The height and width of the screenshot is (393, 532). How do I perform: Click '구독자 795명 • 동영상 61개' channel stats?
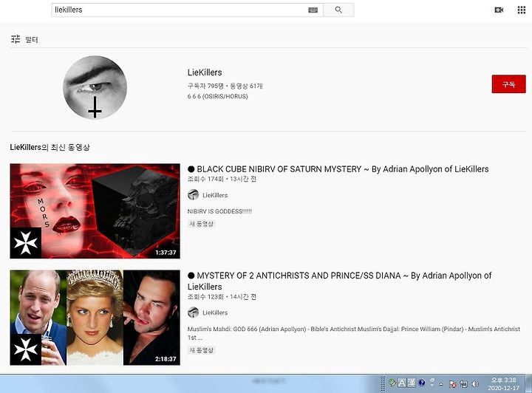click(x=225, y=86)
